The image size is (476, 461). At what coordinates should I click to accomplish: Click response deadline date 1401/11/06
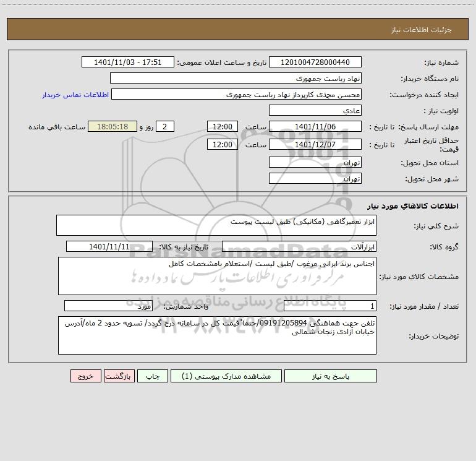(315, 126)
